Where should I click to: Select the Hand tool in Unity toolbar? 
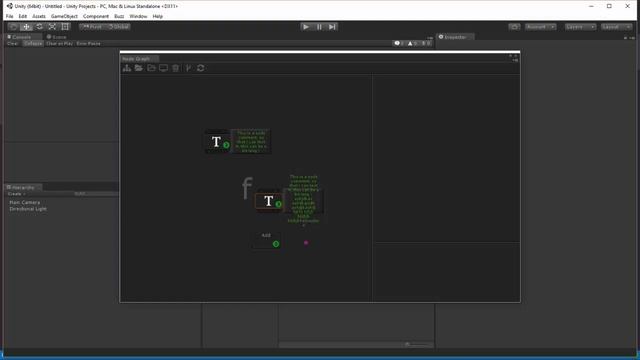coord(13,27)
